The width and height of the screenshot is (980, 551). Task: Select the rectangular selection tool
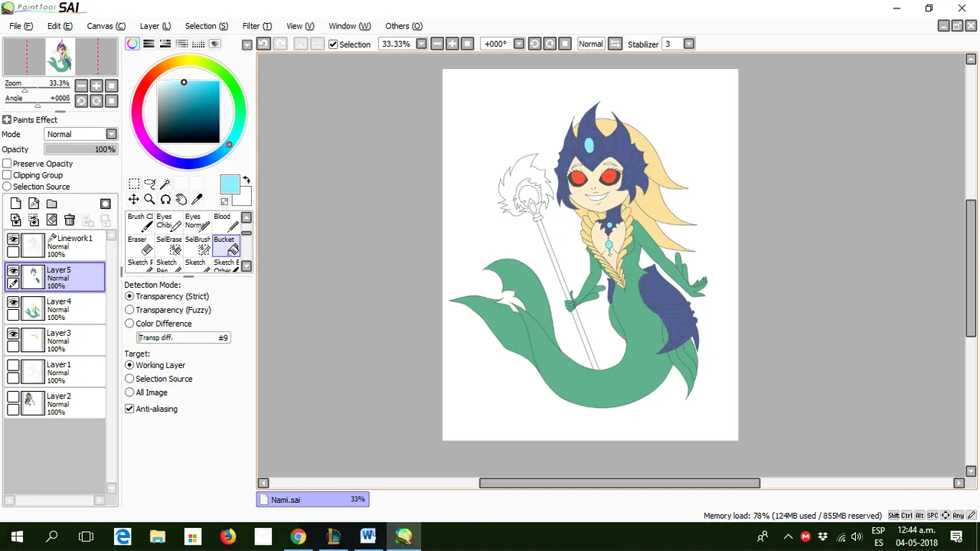pyautogui.click(x=134, y=184)
